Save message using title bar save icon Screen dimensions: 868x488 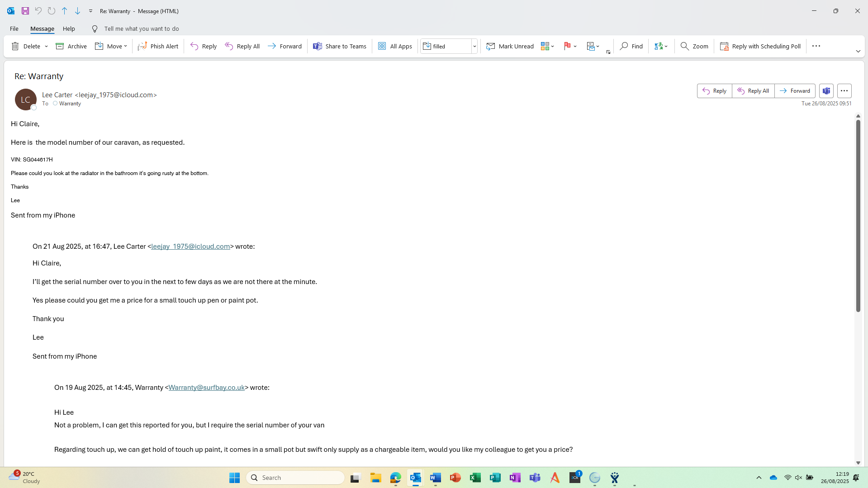click(x=25, y=11)
